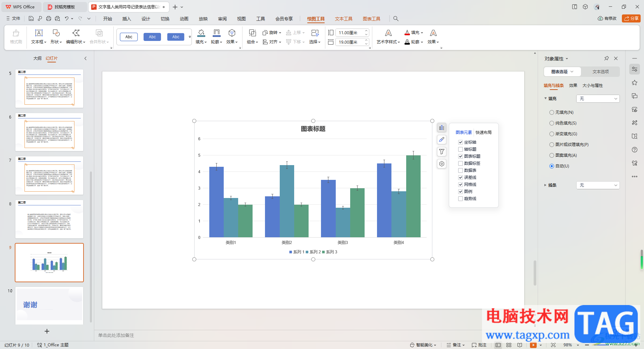Disable the 误差线 checkbox
Screen dimensions: 644x349
461,178
